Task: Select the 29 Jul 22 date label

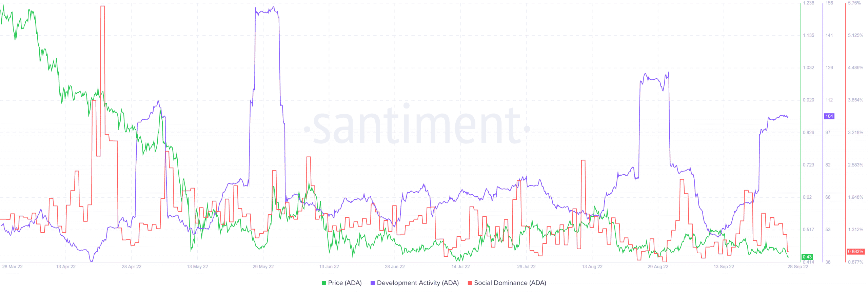Action: click(526, 267)
